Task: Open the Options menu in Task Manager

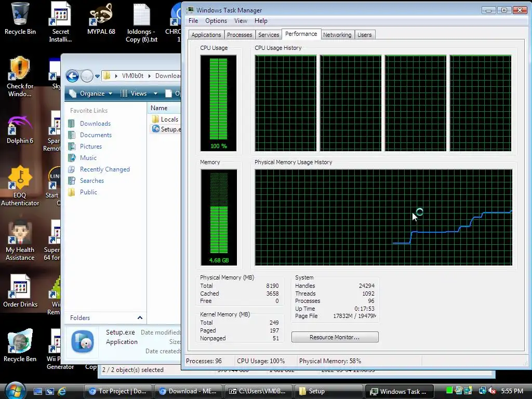Action: click(x=216, y=21)
